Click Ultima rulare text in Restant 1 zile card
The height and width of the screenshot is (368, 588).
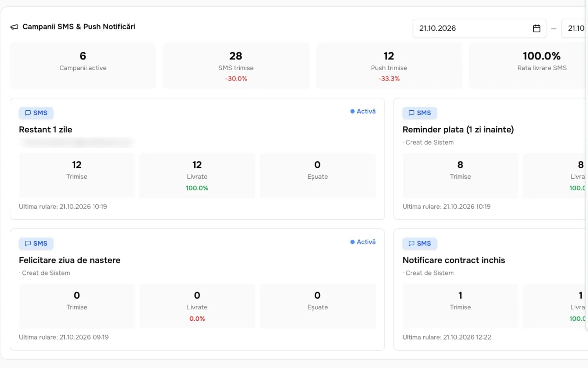(63, 207)
